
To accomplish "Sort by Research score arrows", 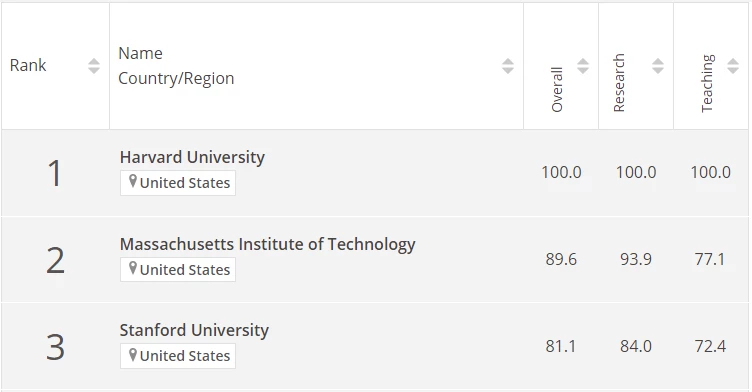I will (658, 66).
